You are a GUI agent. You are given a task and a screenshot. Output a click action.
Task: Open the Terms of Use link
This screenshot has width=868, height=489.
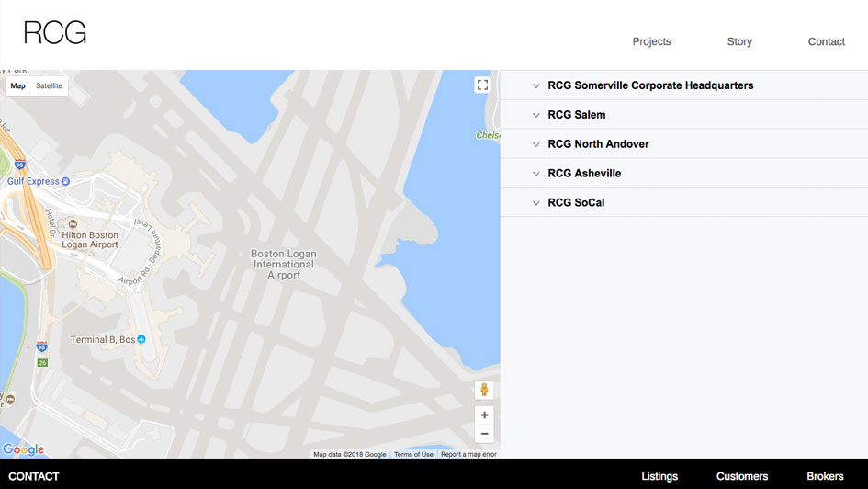(x=413, y=454)
